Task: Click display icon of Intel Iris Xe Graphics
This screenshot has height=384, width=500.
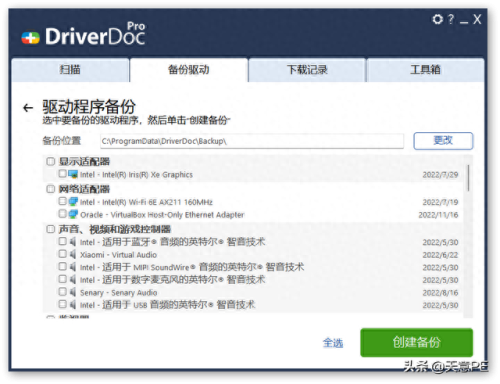Action: point(73,174)
